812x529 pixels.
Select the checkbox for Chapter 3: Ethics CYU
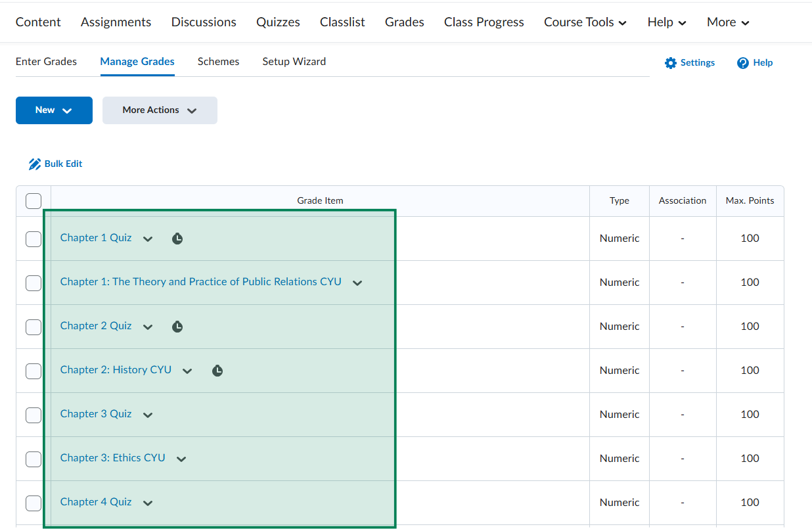coord(34,459)
